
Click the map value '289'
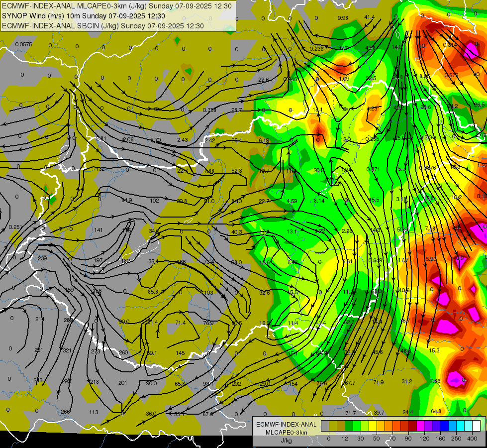pos(68,320)
